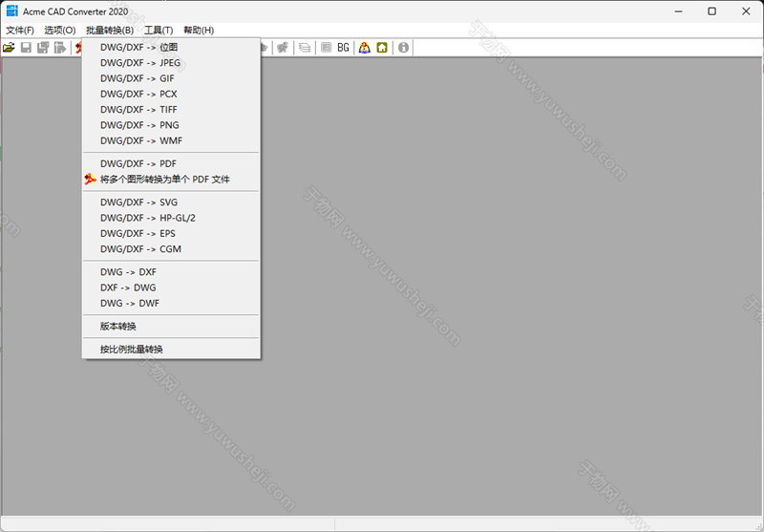The width and height of the screenshot is (764, 532).
Task: Click the About info circle icon
Action: (x=404, y=47)
